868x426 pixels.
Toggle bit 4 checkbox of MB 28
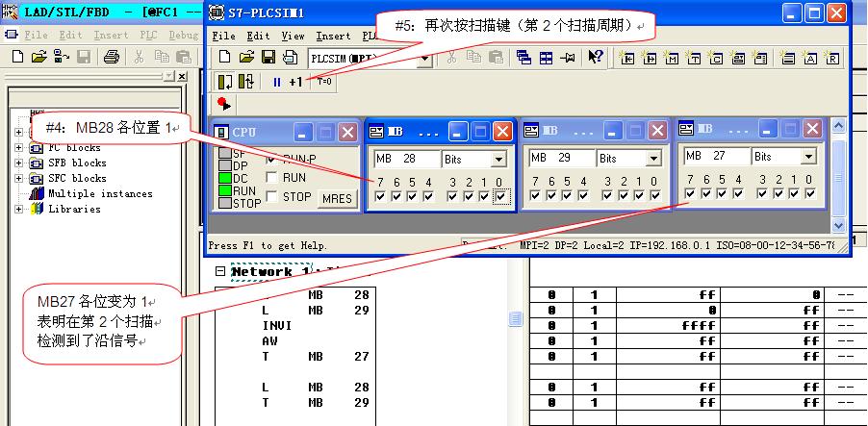tap(428, 196)
